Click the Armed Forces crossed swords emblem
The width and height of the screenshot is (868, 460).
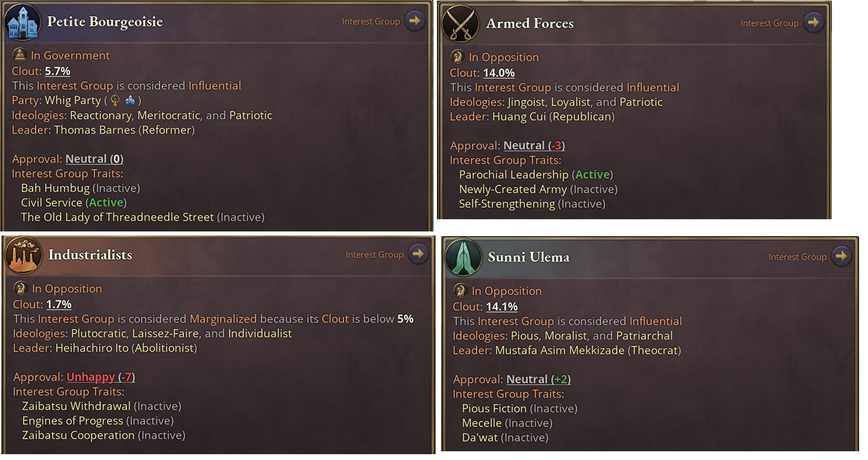(460, 24)
